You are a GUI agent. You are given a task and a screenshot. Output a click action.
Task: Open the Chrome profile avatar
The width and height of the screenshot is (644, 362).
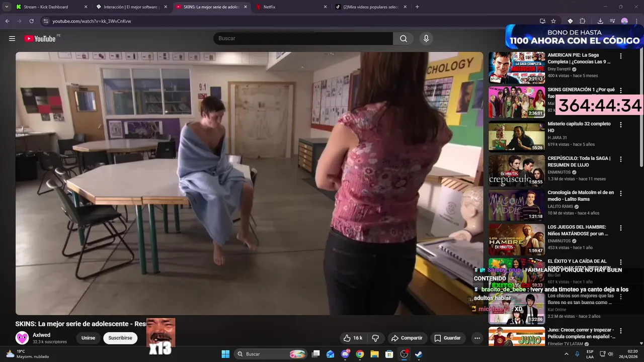click(624, 21)
